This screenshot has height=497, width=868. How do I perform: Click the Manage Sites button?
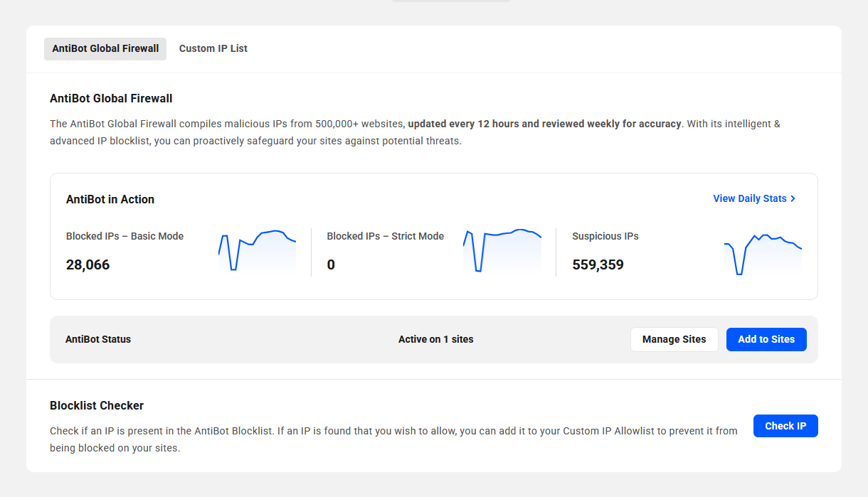(x=674, y=339)
